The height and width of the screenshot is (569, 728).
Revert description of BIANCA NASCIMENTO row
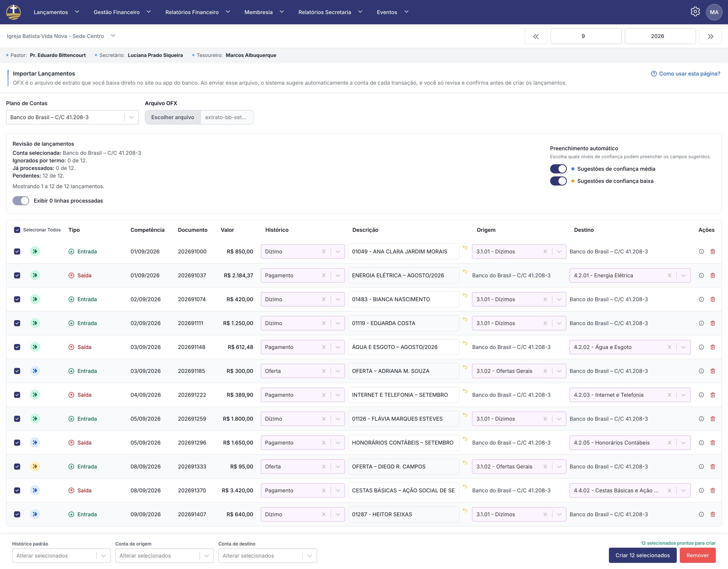tap(465, 296)
